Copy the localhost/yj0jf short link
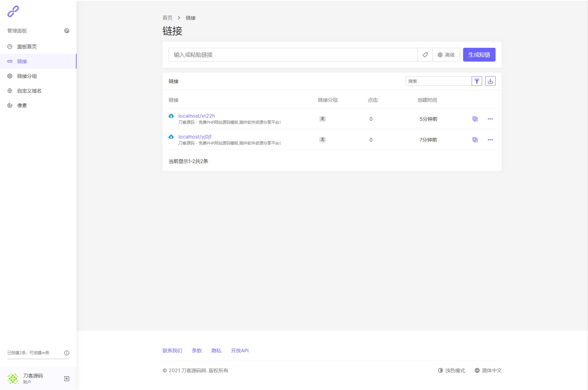The height and width of the screenshot is (390, 588). click(x=475, y=140)
